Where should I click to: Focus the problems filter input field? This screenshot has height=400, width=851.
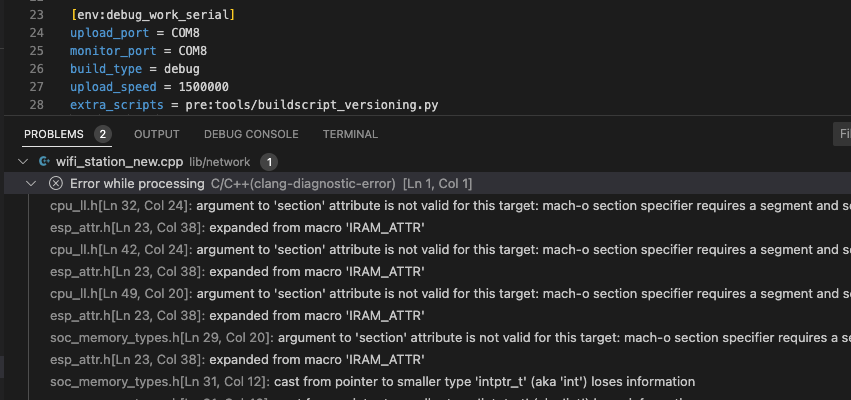pos(842,134)
